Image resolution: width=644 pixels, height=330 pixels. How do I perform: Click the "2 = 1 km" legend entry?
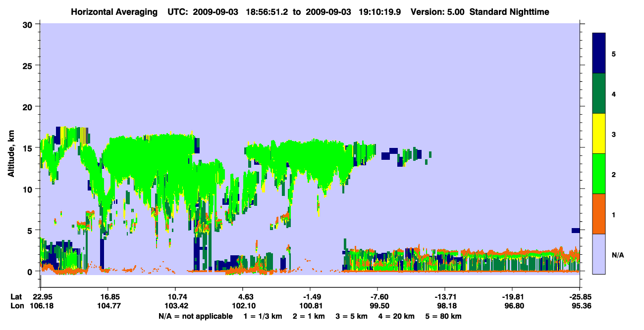[309, 316]
